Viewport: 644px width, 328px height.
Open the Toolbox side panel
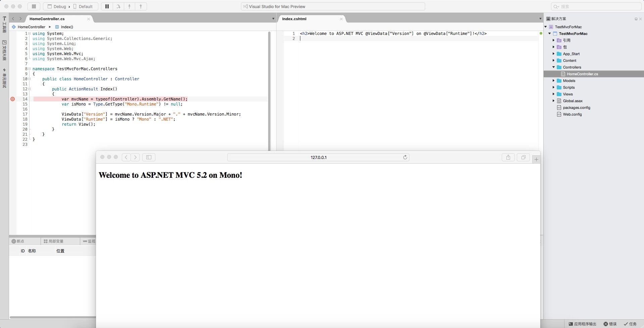[x=4, y=25]
